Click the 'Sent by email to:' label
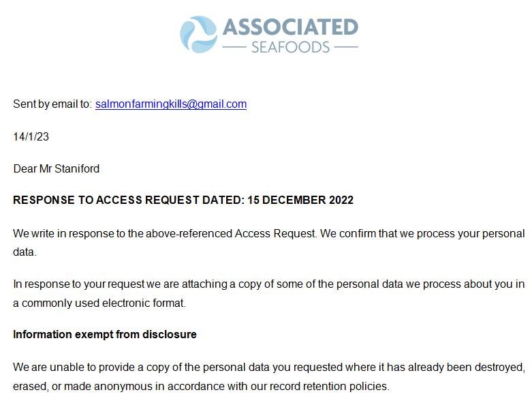Viewport: 532px width, 403px height. tap(52, 104)
